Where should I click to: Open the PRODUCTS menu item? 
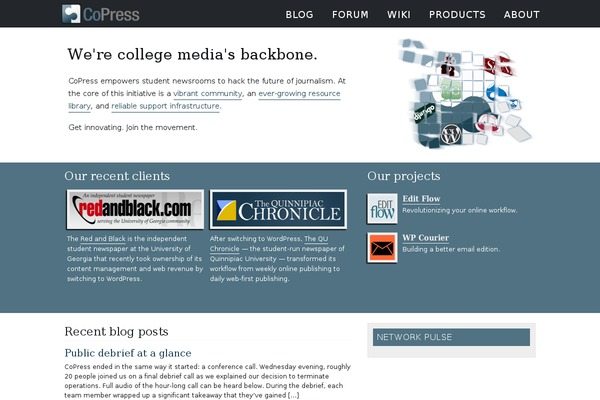coord(457,15)
